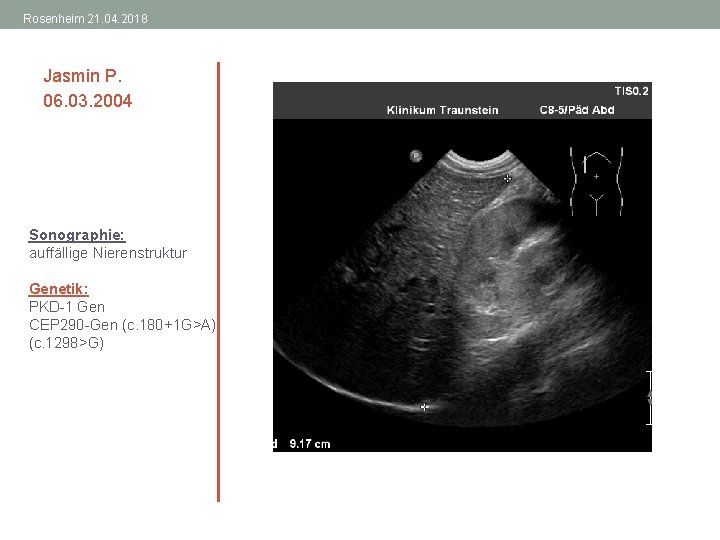
Task: Click the ultrasound image of the kidney
Action: 462,267
